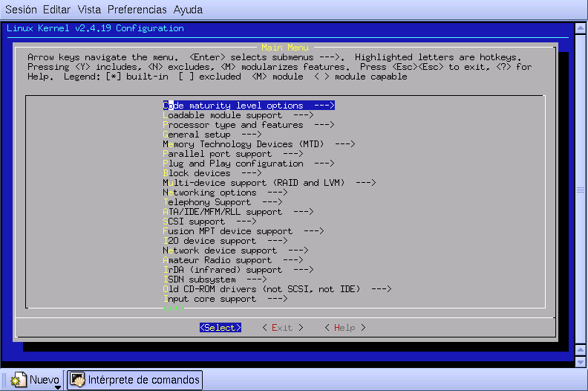Open Fusion MPT device support
This screenshot has height=391, width=588.
click(x=244, y=231)
